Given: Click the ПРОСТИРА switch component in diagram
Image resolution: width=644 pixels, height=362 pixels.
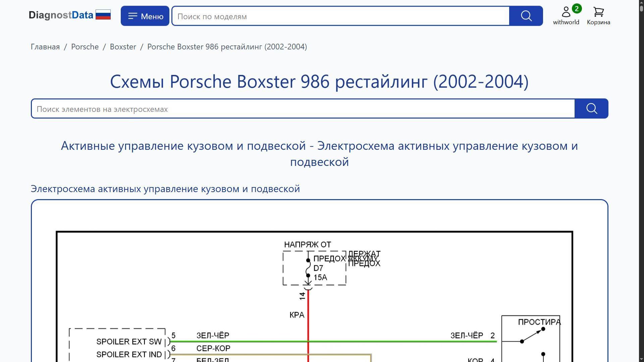Looking at the screenshot, I should pyautogui.click(x=531, y=339).
